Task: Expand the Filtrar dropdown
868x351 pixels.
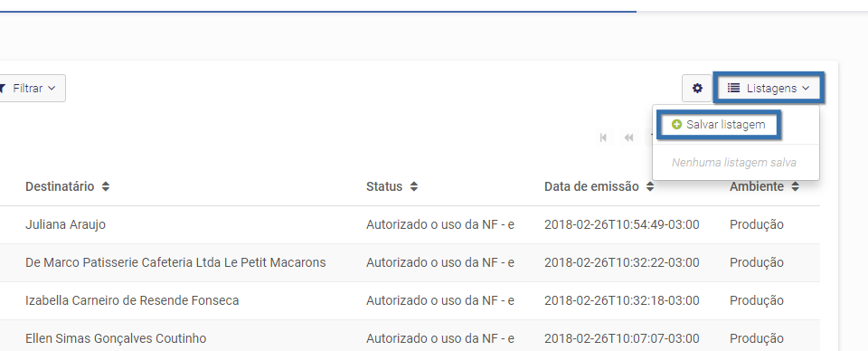Action: tap(31, 88)
